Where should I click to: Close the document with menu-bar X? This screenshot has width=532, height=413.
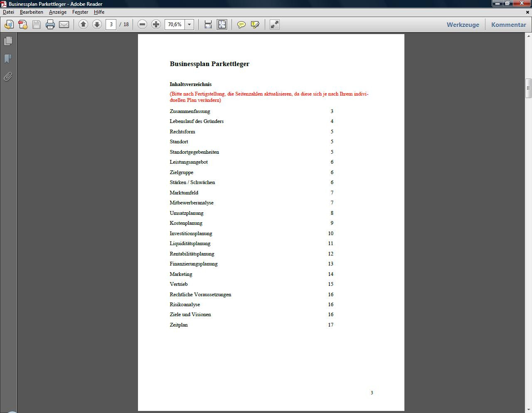[528, 12]
